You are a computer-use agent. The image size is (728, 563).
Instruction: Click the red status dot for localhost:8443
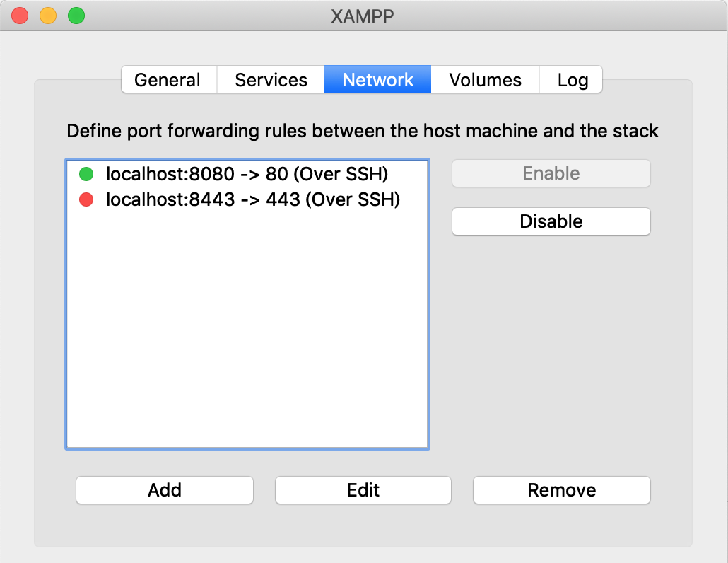pyautogui.click(x=86, y=199)
